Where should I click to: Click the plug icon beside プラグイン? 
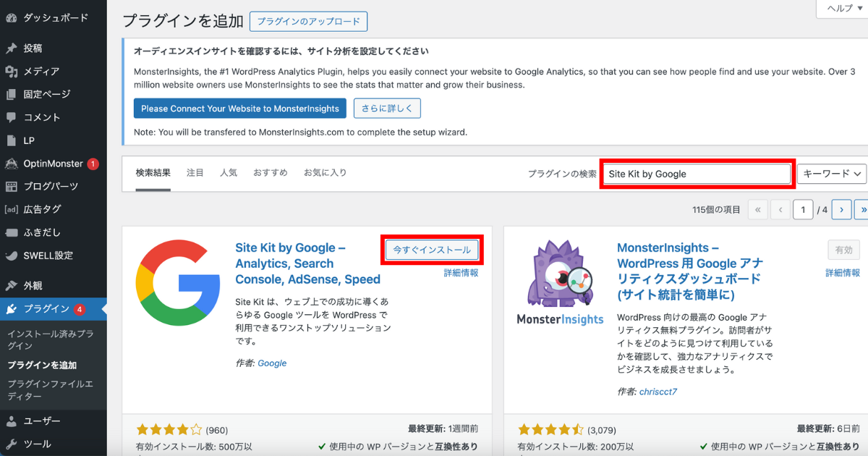click(x=12, y=309)
